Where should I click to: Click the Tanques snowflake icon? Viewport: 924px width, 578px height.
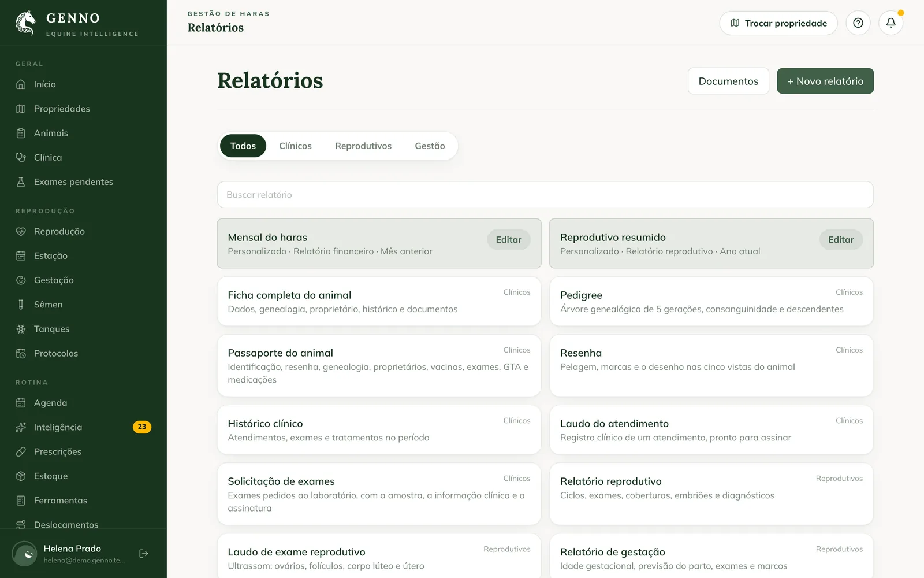[21, 329]
